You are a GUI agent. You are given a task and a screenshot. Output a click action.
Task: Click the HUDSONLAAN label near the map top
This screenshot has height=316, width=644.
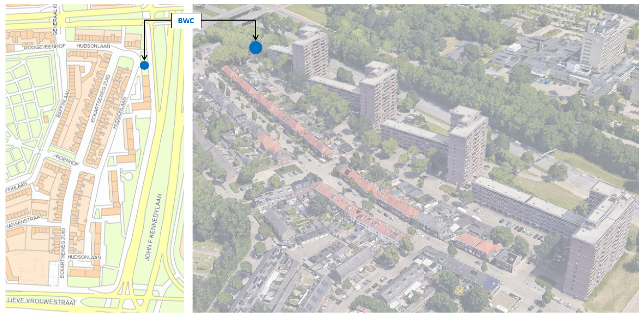coord(93,46)
